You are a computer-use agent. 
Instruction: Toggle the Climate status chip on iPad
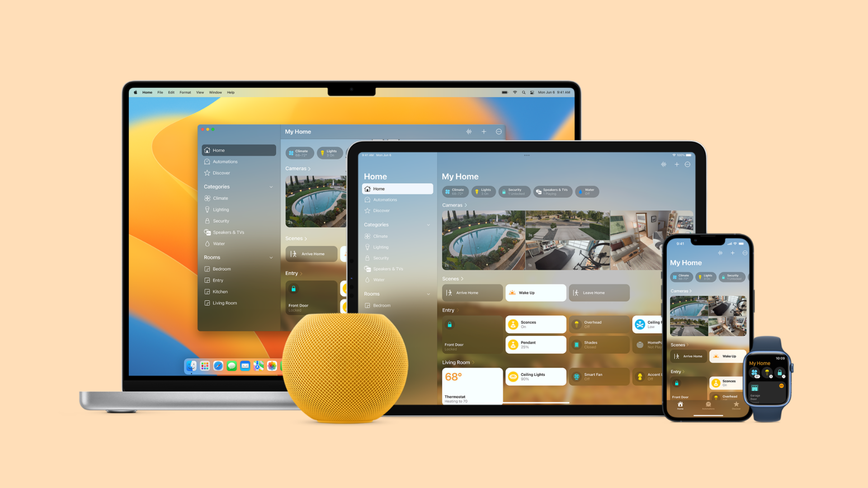click(x=455, y=191)
